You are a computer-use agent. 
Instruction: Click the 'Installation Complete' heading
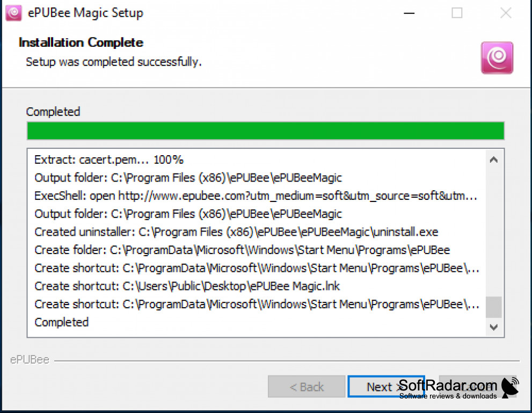(x=81, y=42)
